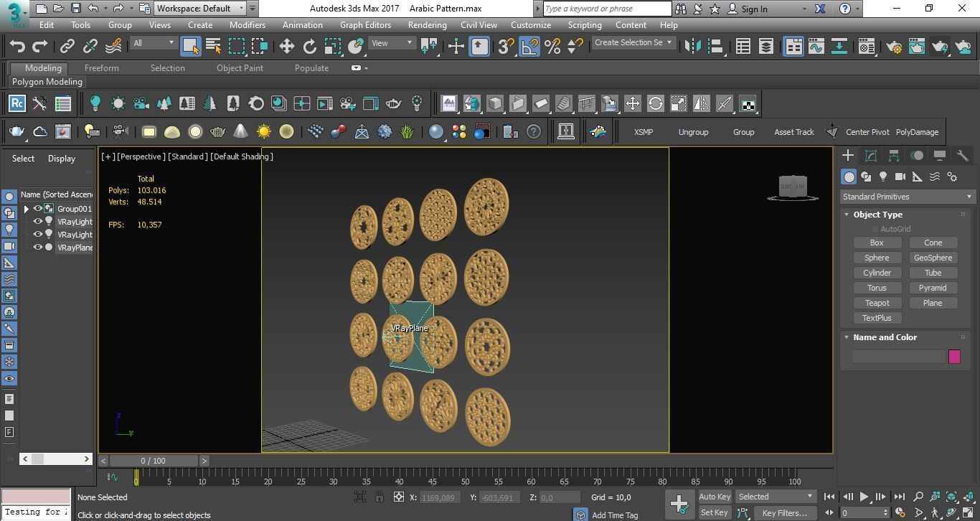Click the TextPlus button
The height and width of the screenshot is (521, 980).
(877, 318)
